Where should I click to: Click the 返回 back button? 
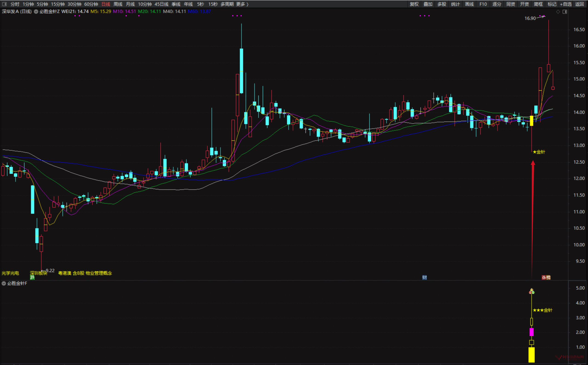[580, 4]
